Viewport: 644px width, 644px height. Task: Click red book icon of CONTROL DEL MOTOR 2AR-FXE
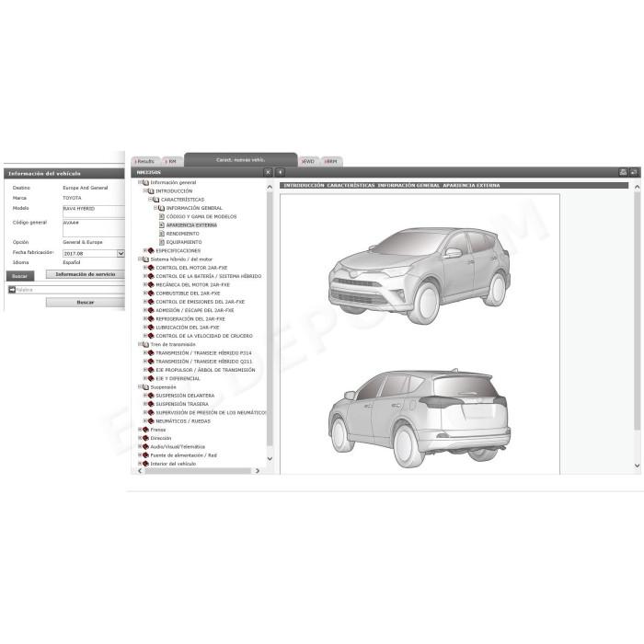(151, 268)
